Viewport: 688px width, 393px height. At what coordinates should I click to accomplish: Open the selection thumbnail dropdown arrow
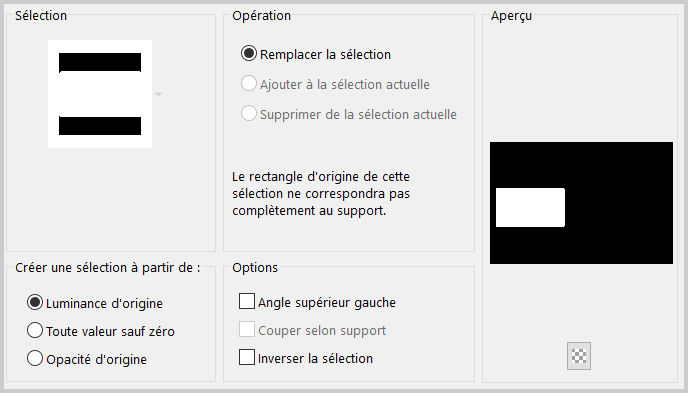159,94
